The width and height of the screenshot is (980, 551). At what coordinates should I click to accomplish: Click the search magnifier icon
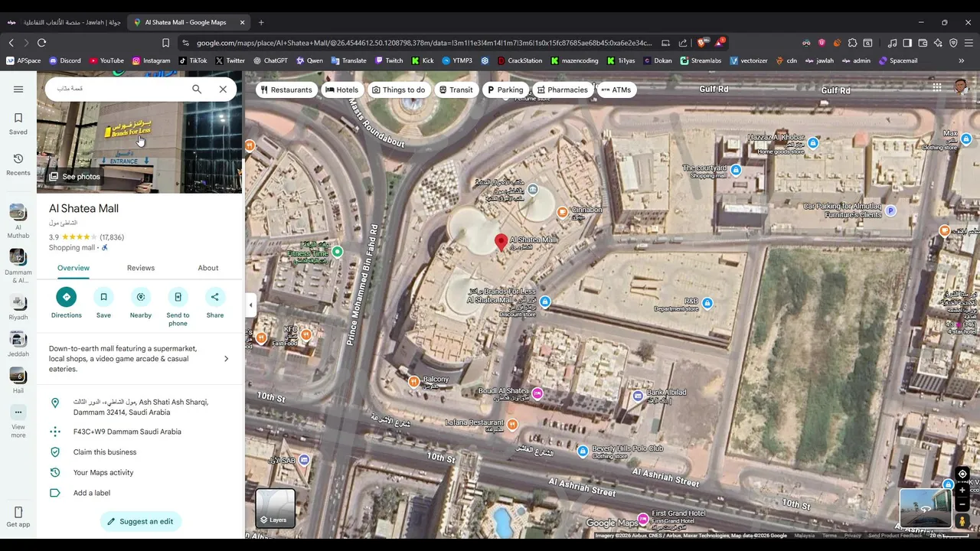197,90
